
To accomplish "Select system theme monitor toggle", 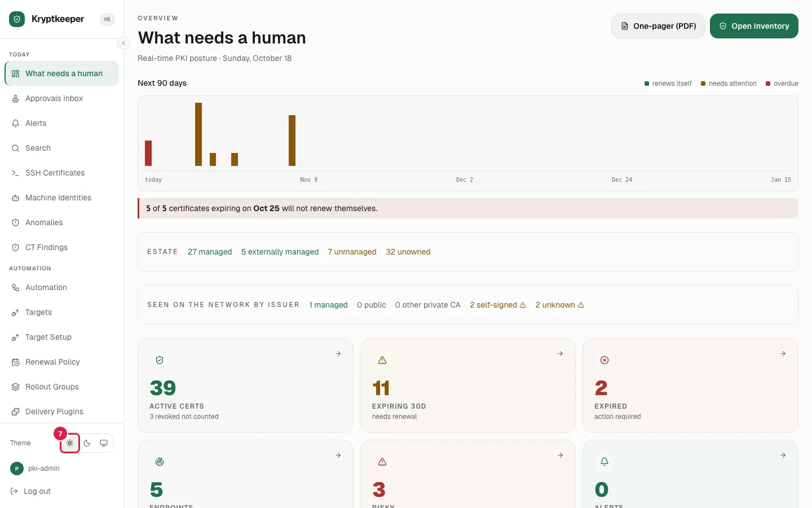I will [104, 443].
